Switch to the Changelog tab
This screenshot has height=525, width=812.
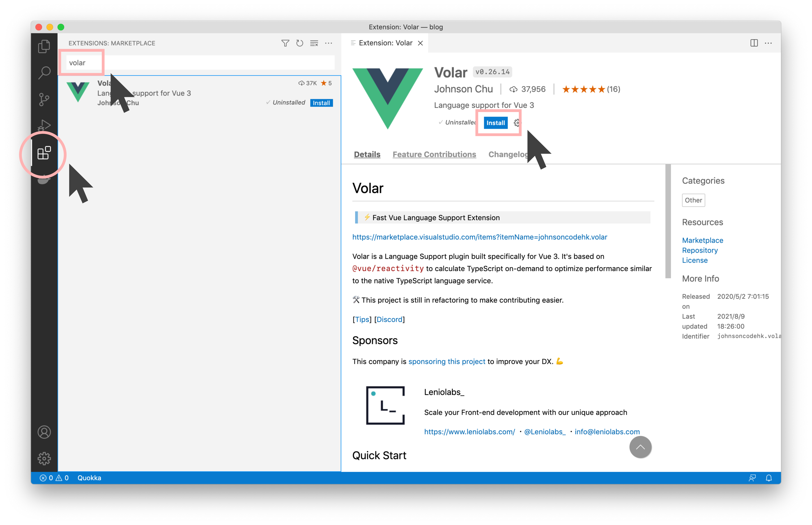pyautogui.click(x=508, y=154)
